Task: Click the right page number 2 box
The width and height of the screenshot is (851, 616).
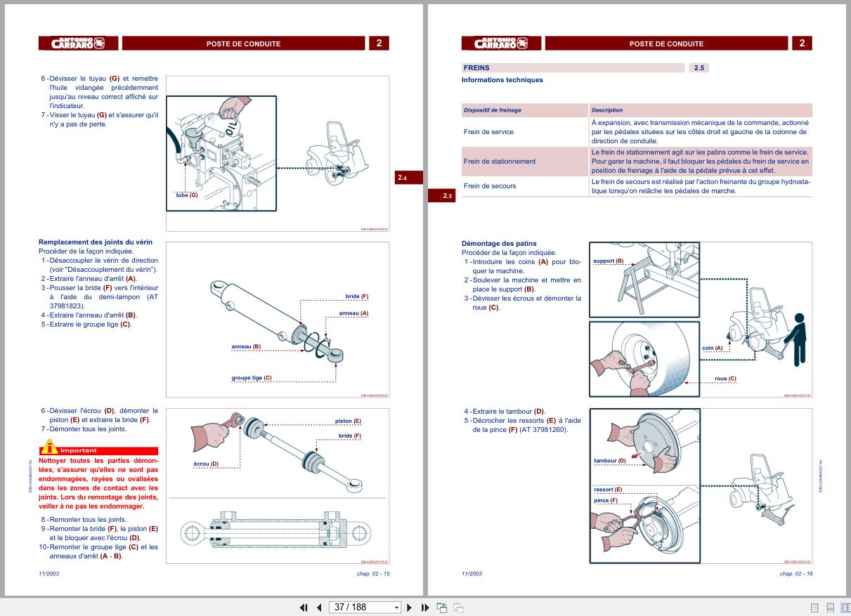Action: pos(801,44)
